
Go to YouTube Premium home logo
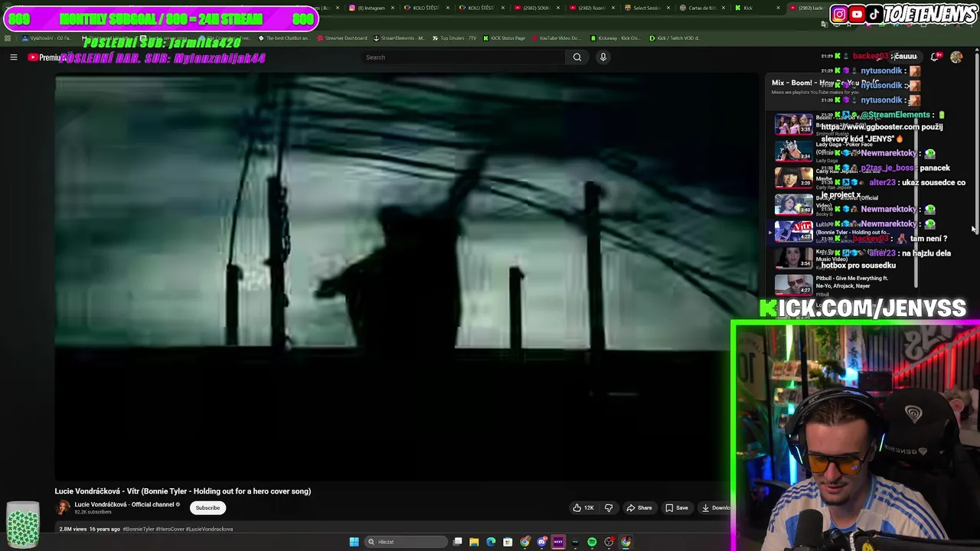pos(45,57)
